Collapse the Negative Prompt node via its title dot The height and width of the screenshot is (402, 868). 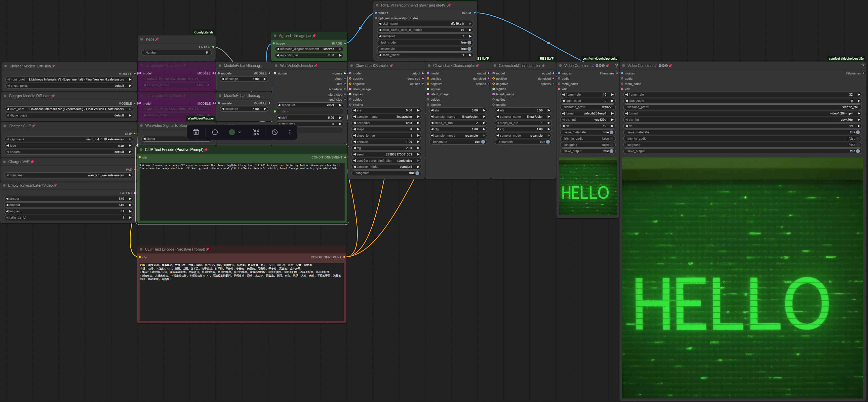(x=141, y=249)
